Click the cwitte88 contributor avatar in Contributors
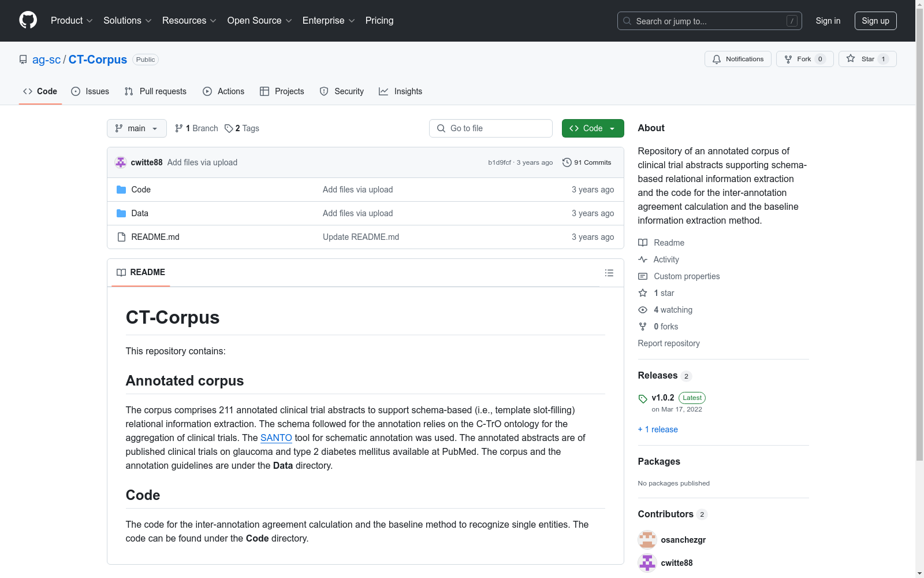Viewport: 924px width, 578px height. click(x=647, y=563)
